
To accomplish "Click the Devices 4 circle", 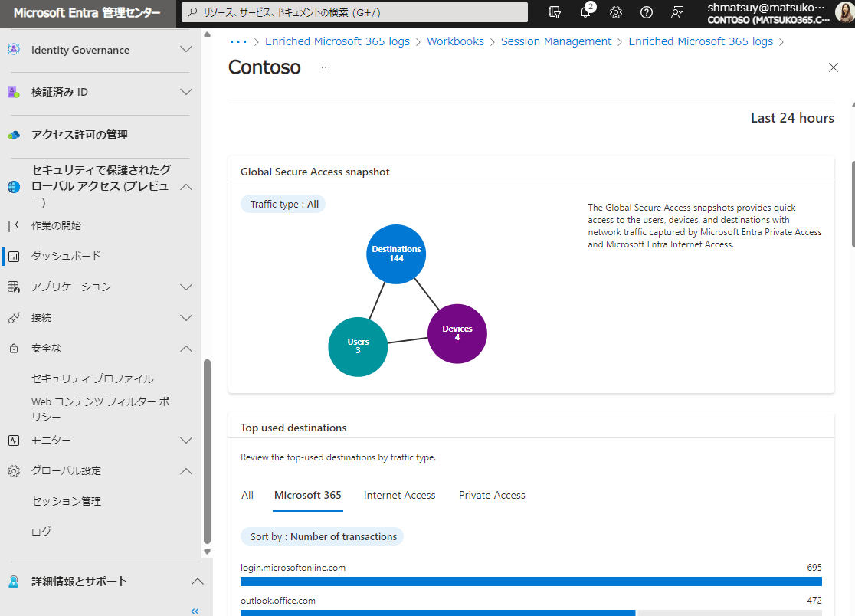I will (x=457, y=333).
